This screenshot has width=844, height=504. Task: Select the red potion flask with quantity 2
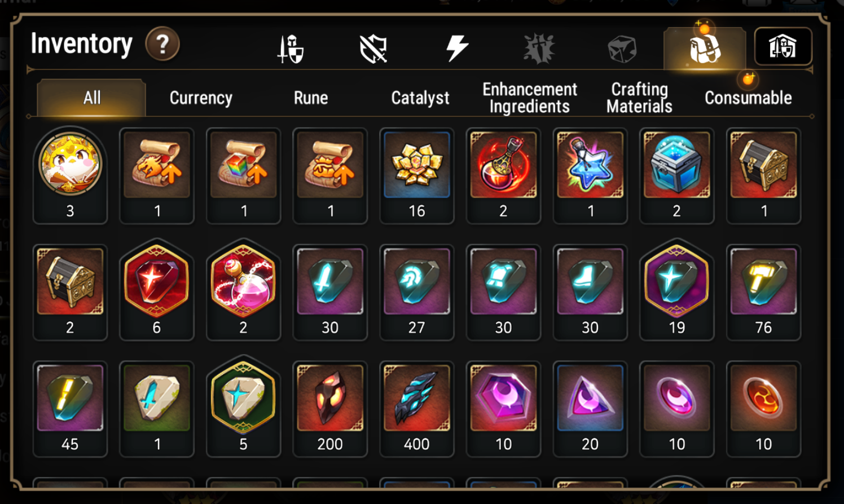[x=503, y=175]
